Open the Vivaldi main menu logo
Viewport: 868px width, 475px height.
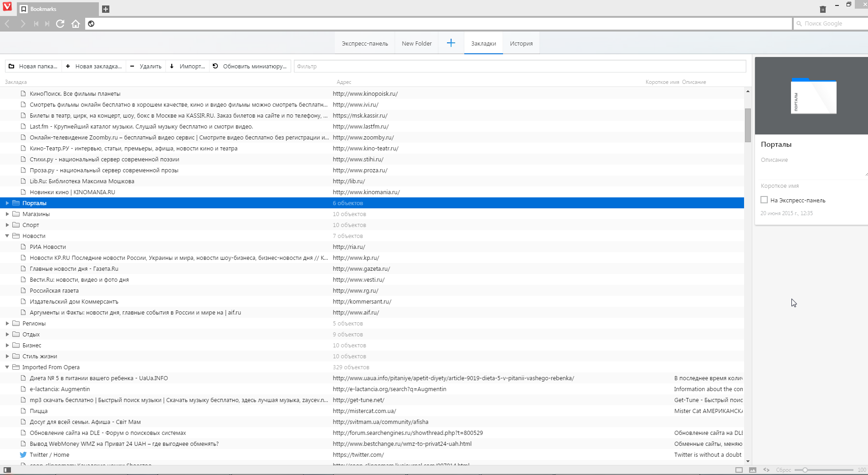point(7,7)
